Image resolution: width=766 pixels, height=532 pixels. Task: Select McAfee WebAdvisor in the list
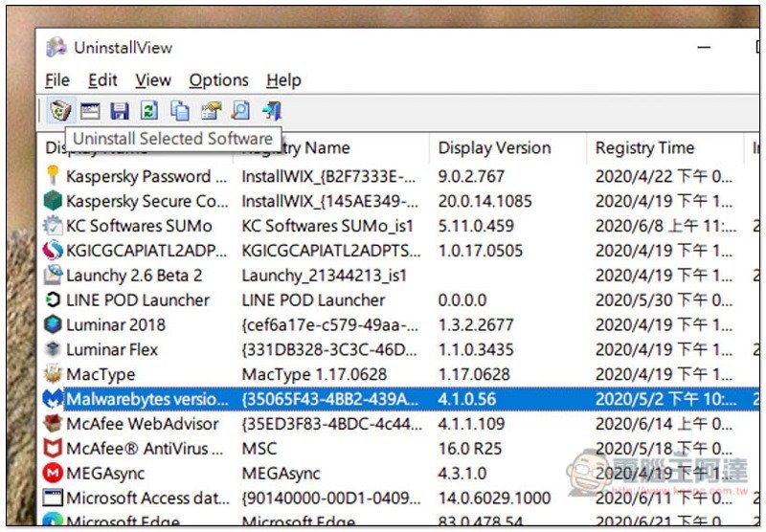click(x=142, y=424)
